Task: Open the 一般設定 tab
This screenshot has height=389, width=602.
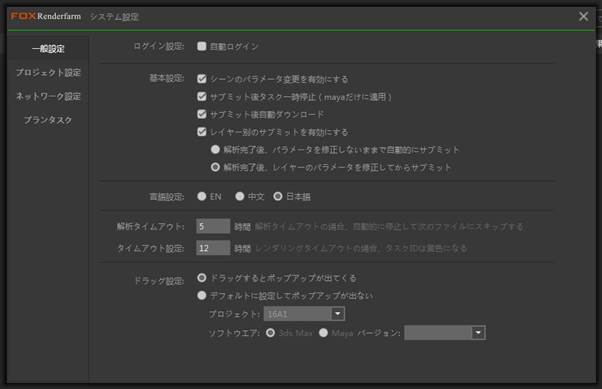Action: coord(48,49)
